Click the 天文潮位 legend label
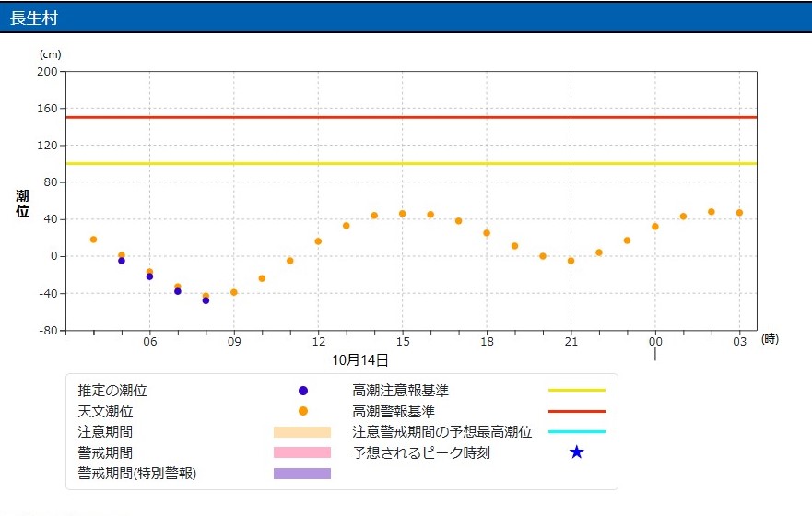812x516 pixels. tap(105, 412)
